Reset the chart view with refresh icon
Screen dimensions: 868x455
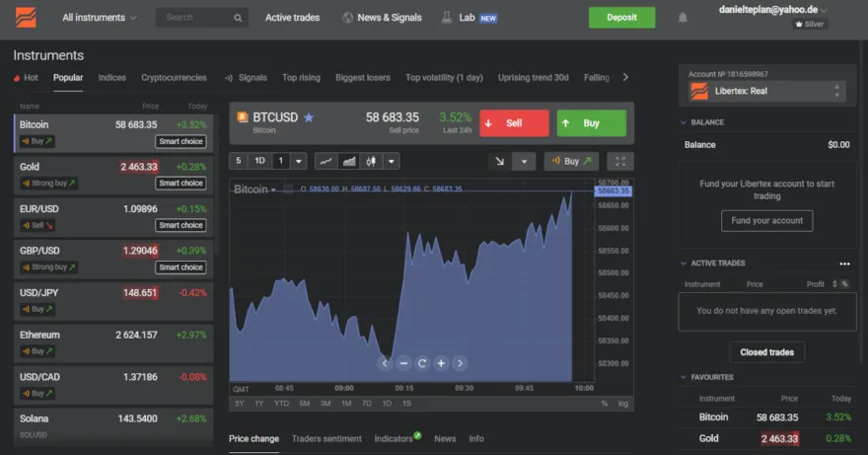[422, 363]
